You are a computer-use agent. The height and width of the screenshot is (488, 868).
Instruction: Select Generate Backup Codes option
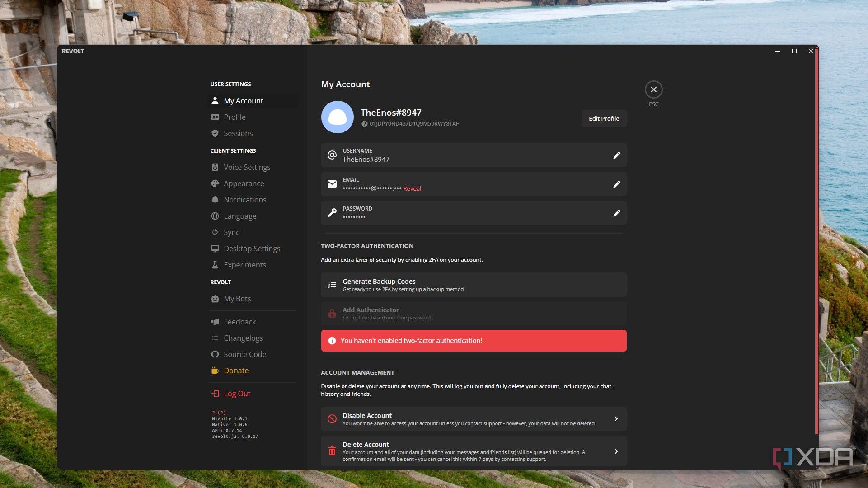pyautogui.click(x=474, y=285)
